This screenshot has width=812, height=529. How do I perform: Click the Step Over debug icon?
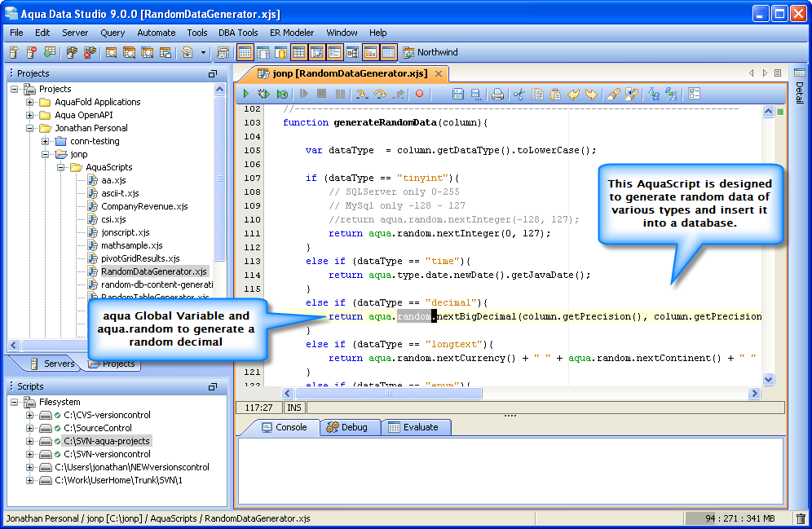380,95
